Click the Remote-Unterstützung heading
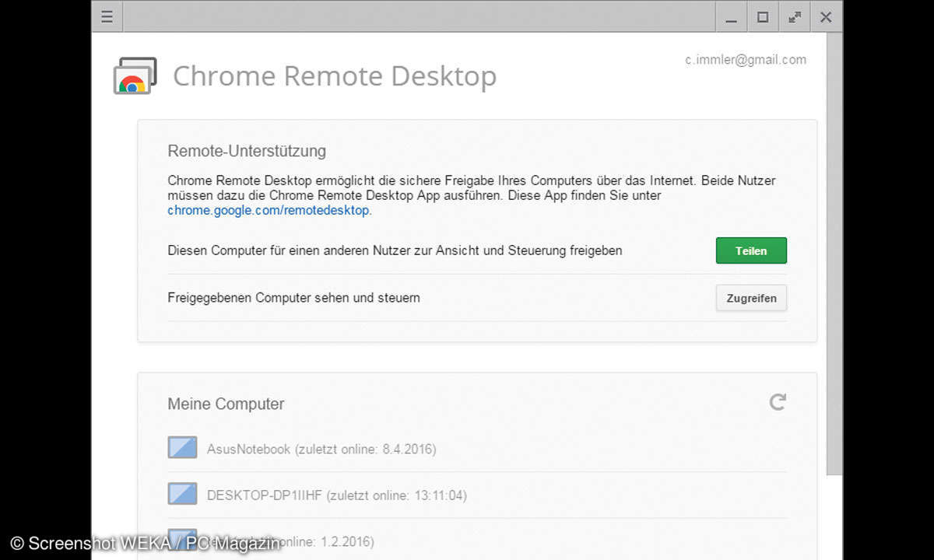This screenshot has width=934, height=560. click(x=247, y=151)
